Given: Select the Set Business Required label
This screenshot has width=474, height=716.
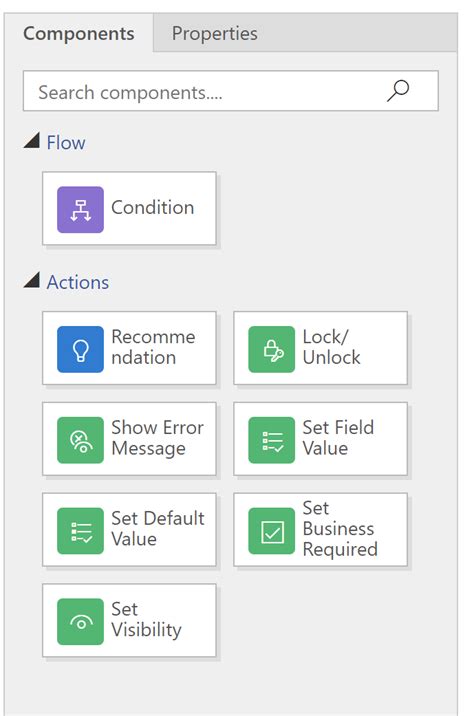Looking at the screenshot, I should 340,529.
